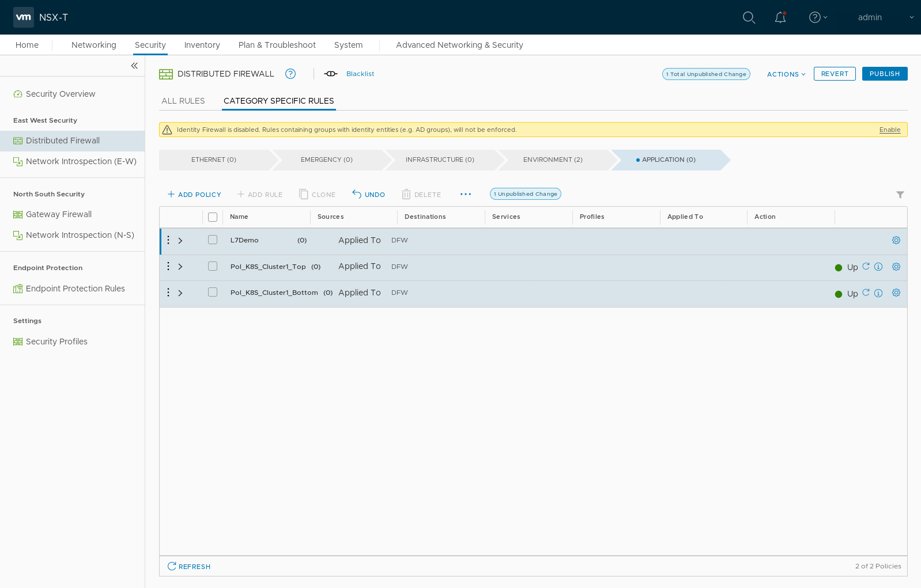Switch to the Inventory tab
The image size is (921, 588).
(x=202, y=45)
